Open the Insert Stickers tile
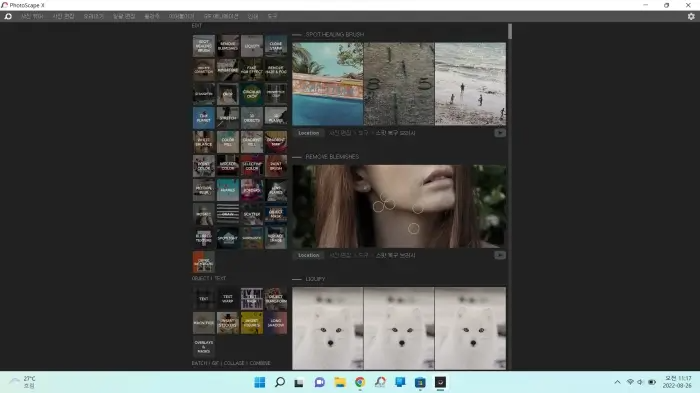Image resolution: width=700 pixels, height=393 pixels. tap(228, 323)
